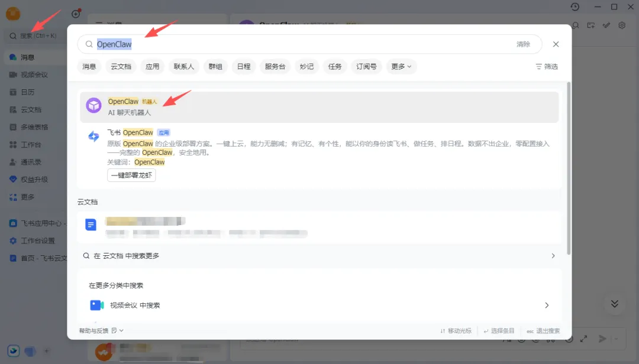Filter results by 任务 tab
The width and height of the screenshot is (639, 364).
335,66
